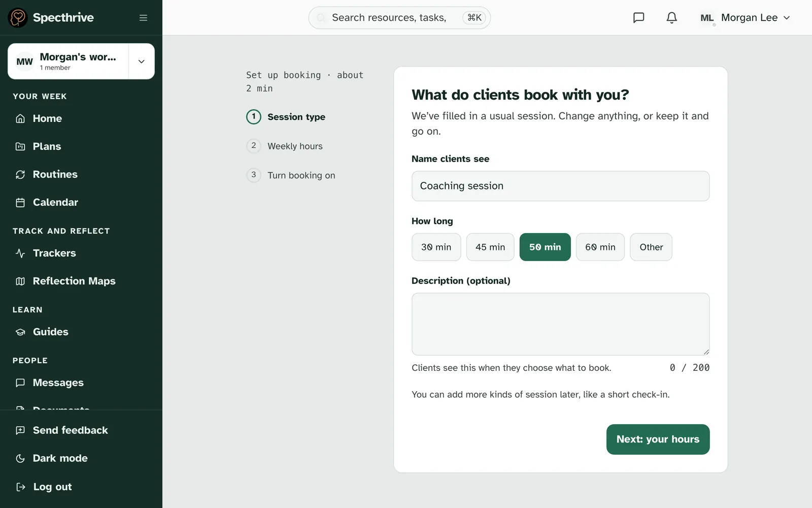This screenshot has width=812, height=508.
Task: Collapse sidebar with the hamburger icon
Action: pos(143,18)
